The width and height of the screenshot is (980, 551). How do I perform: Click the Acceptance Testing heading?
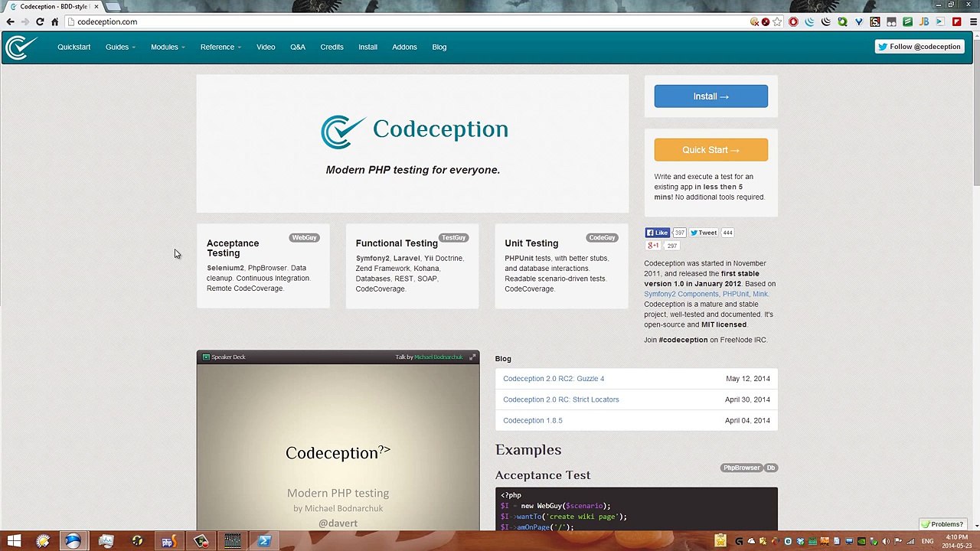233,248
